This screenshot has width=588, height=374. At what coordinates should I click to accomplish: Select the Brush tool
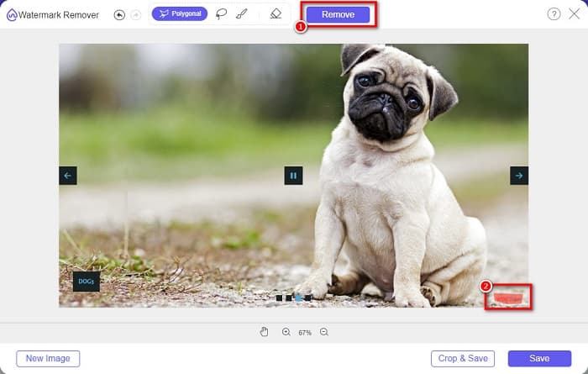(242, 14)
